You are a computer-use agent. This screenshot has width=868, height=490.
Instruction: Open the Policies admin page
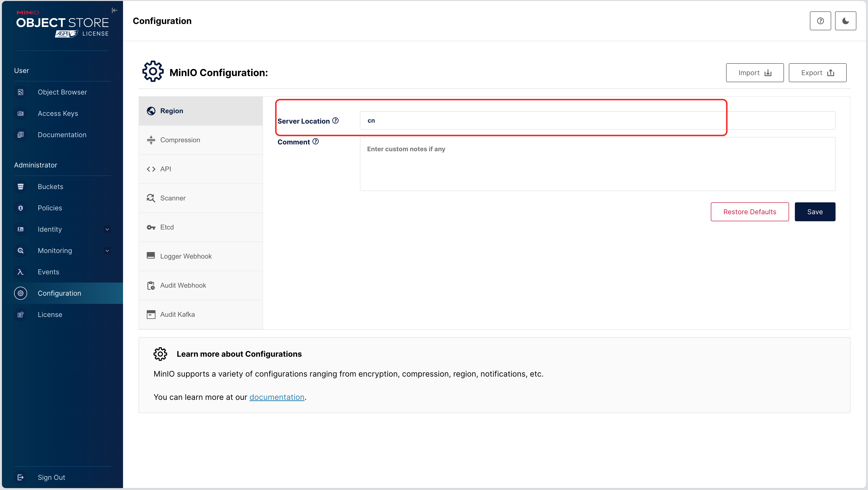pyautogui.click(x=62, y=208)
